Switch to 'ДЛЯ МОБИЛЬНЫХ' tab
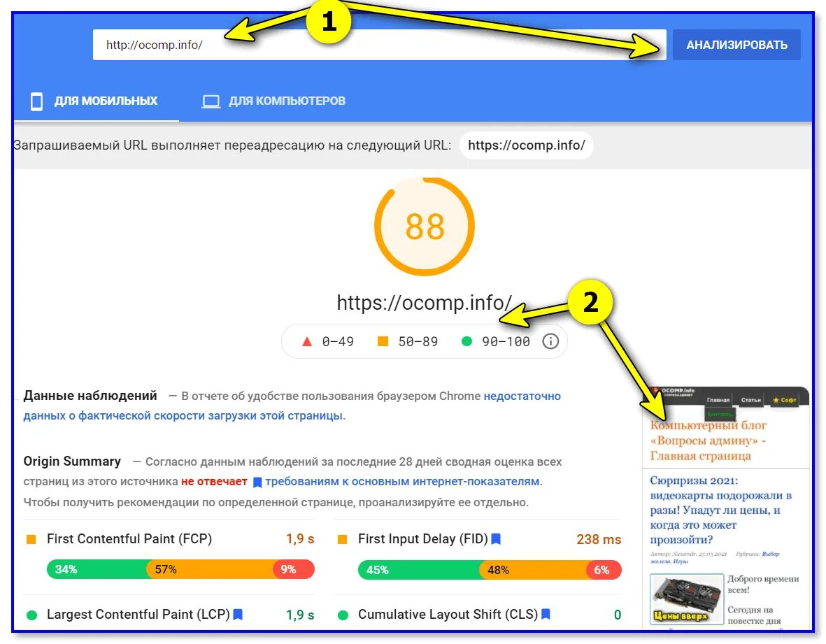Viewport: 826px width, 644px height. pos(95,101)
